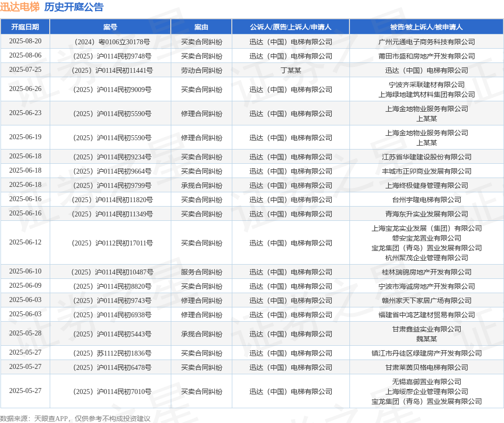Click defendant 宁波齐采联建材有限公司
Viewport: 504px width, 423px height.
[427, 85]
